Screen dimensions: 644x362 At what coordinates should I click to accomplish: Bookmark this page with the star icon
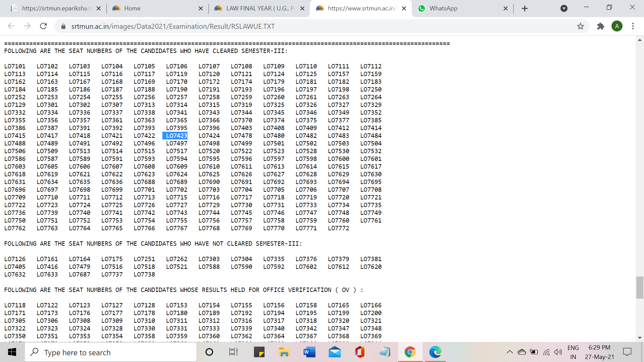tap(581, 26)
